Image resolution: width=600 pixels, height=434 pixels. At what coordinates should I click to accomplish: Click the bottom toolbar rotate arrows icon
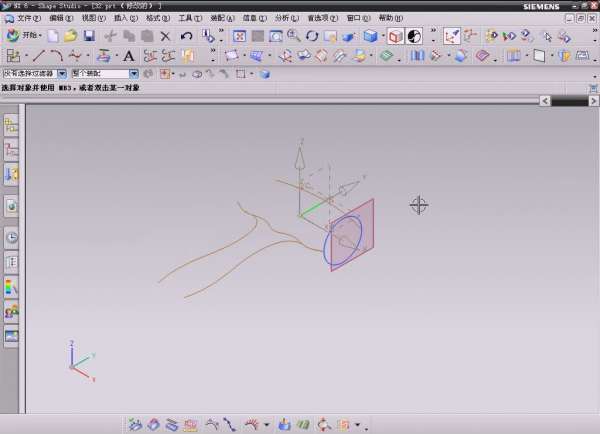click(x=324, y=424)
